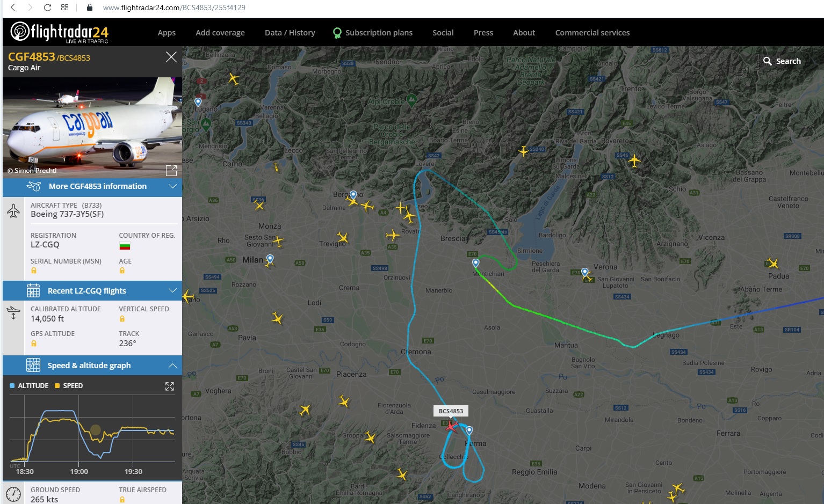Image resolution: width=824 pixels, height=504 pixels.
Task: Click the aircraft photo thumbnail
Action: (x=92, y=127)
